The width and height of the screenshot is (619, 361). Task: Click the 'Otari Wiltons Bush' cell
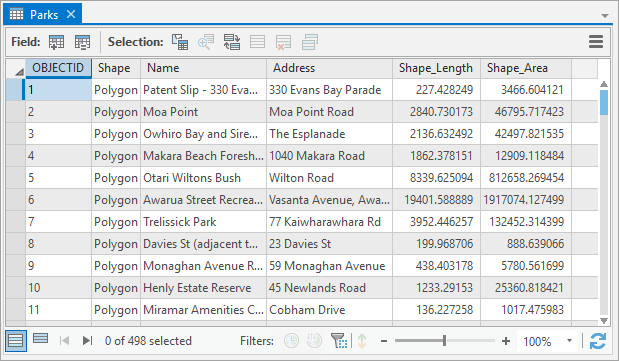[203, 178]
